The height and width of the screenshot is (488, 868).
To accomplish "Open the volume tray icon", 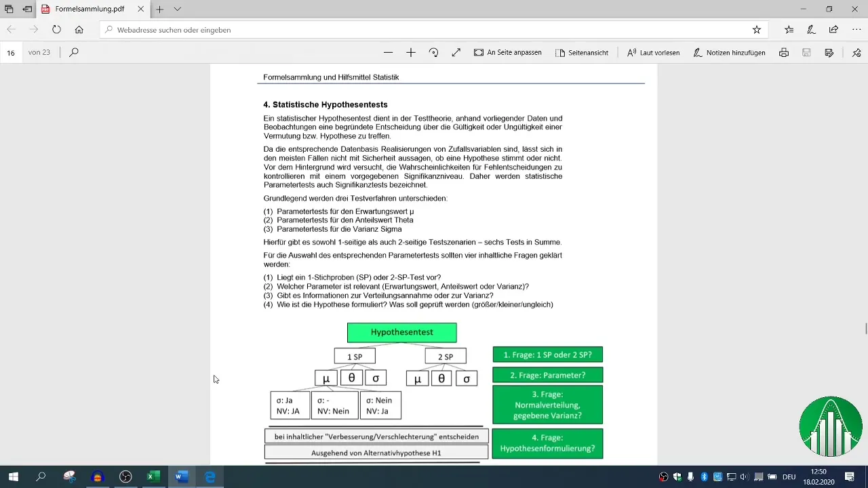I will coord(745,476).
